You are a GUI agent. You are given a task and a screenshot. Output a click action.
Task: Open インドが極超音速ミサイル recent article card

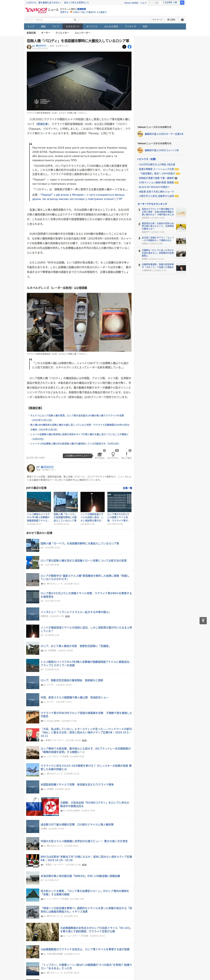point(93,508)
